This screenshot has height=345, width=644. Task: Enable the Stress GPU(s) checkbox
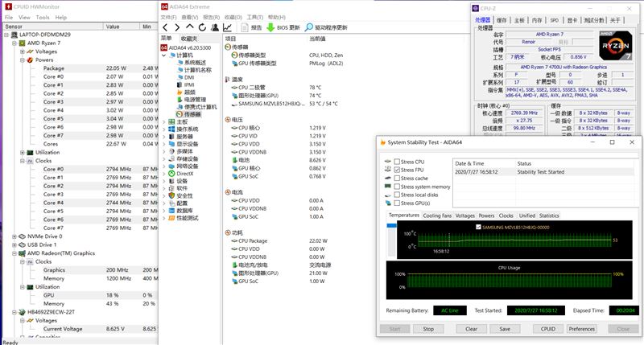397,203
